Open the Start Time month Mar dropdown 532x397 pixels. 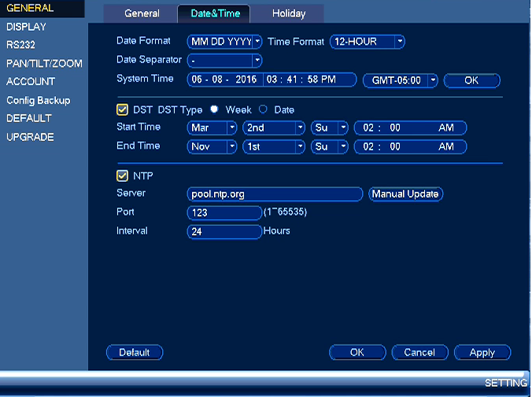(212, 128)
